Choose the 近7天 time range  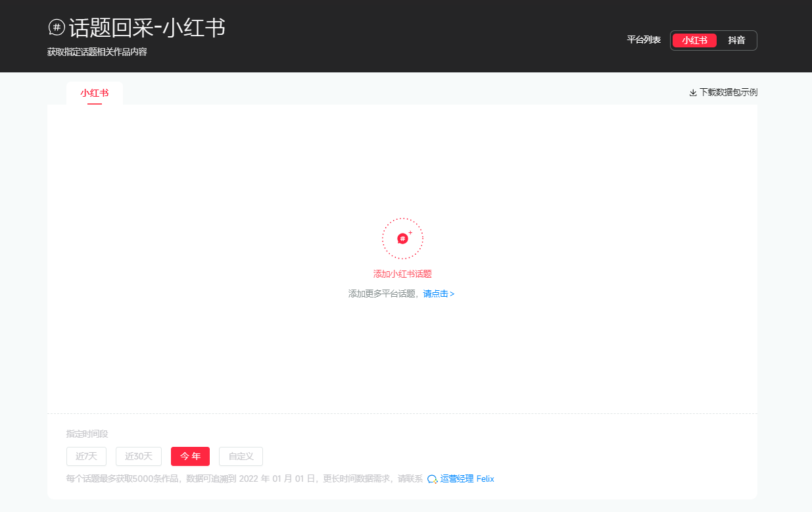86,456
